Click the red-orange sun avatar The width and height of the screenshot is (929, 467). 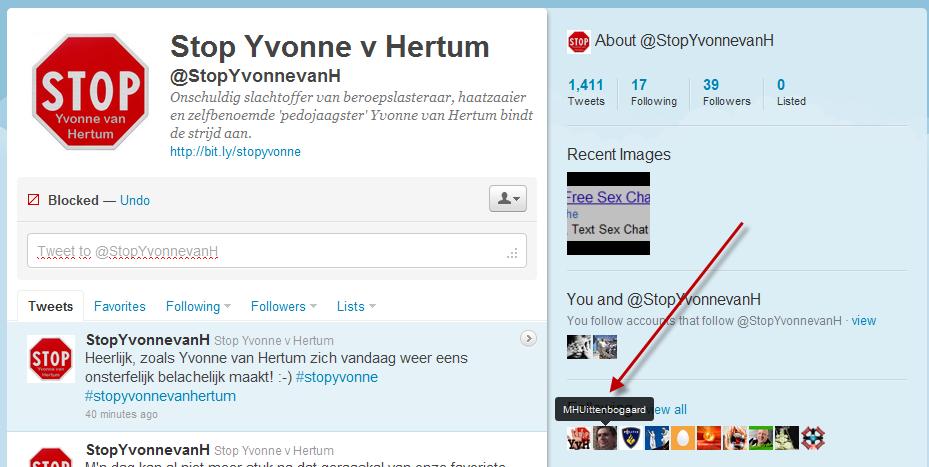pyautogui.click(x=709, y=438)
